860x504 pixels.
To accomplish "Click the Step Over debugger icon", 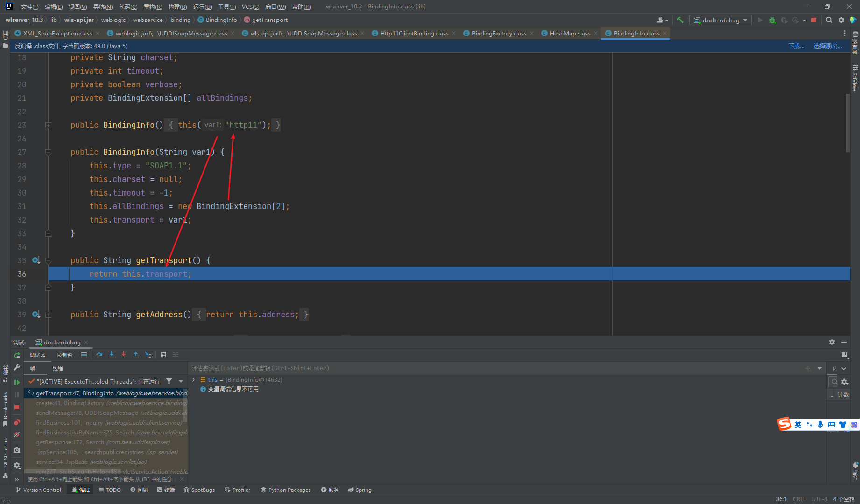I will [x=99, y=355].
